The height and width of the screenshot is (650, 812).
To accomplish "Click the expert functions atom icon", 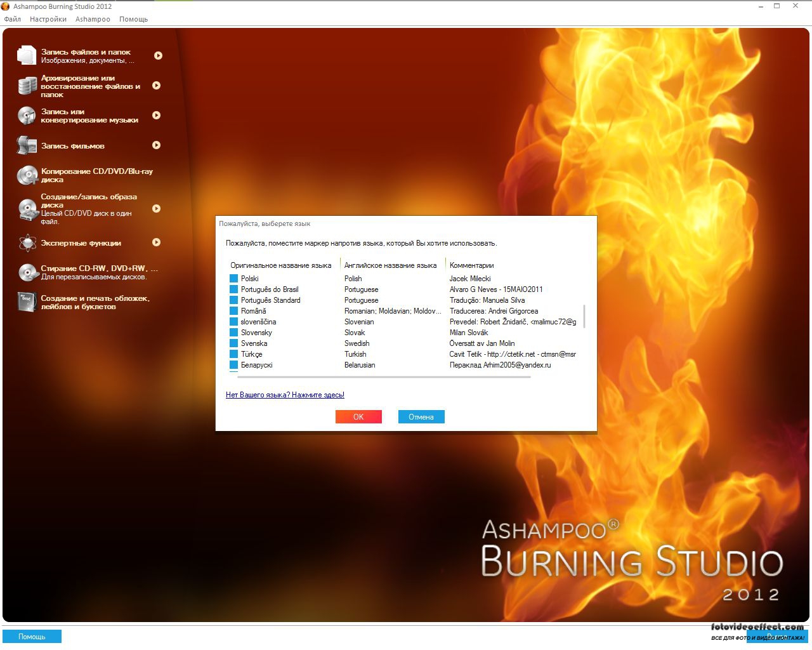I will 27,242.
